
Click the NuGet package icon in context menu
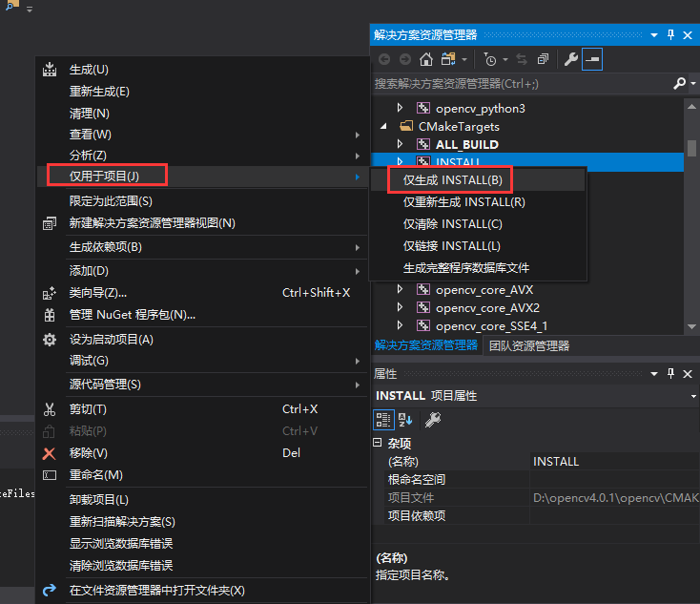point(50,315)
